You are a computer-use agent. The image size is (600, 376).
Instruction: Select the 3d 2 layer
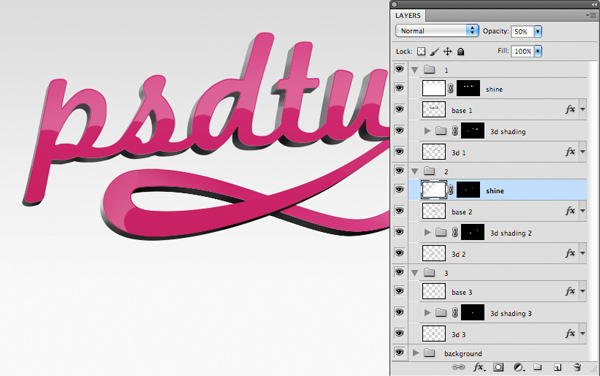(497, 253)
